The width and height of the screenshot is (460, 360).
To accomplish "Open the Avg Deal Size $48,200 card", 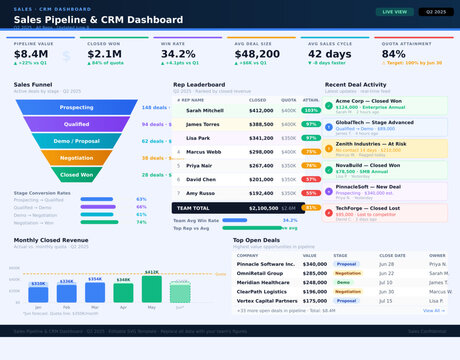I will click(x=261, y=54).
